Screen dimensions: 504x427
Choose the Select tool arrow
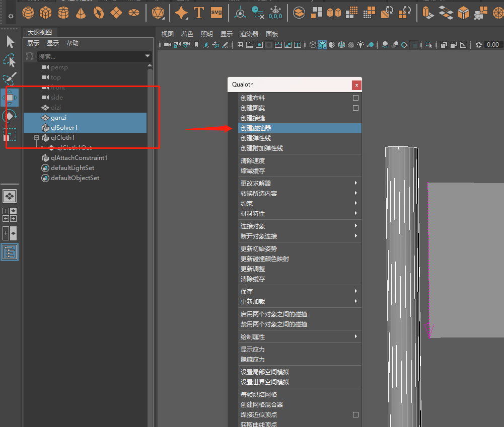(10, 42)
